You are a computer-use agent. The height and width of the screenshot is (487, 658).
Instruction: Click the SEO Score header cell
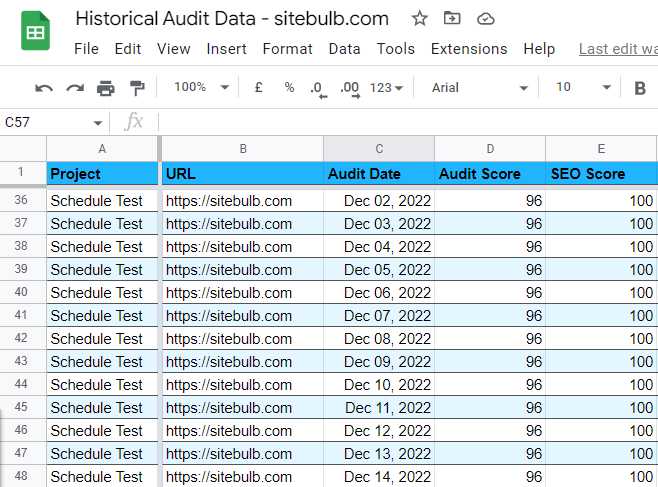(x=601, y=174)
